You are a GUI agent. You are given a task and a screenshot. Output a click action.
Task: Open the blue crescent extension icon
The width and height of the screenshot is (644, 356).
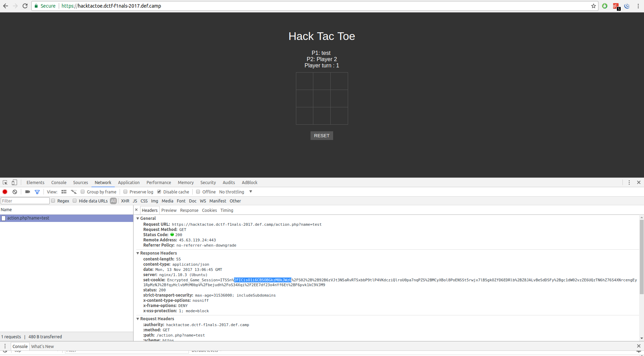(x=627, y=6)
